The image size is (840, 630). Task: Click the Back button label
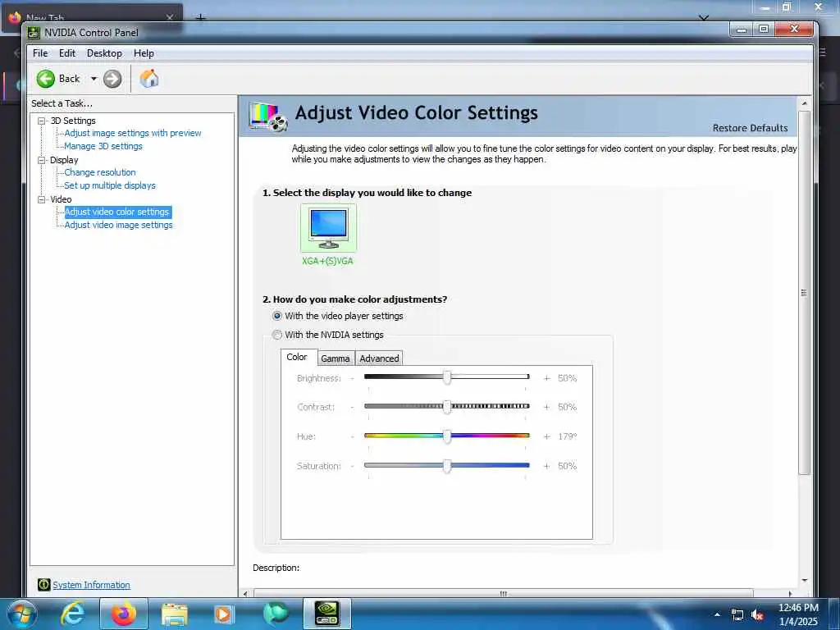69,79
